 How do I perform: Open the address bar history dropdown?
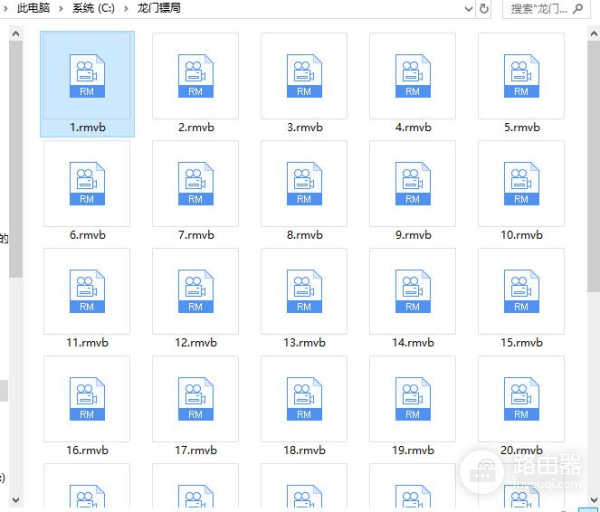pos(468,8)
